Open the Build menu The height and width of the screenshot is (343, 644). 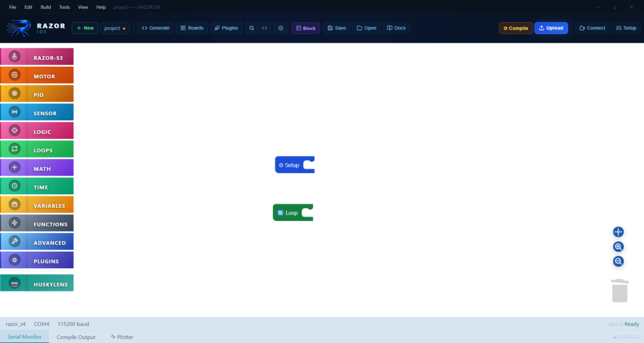click(x=45, y=7)
